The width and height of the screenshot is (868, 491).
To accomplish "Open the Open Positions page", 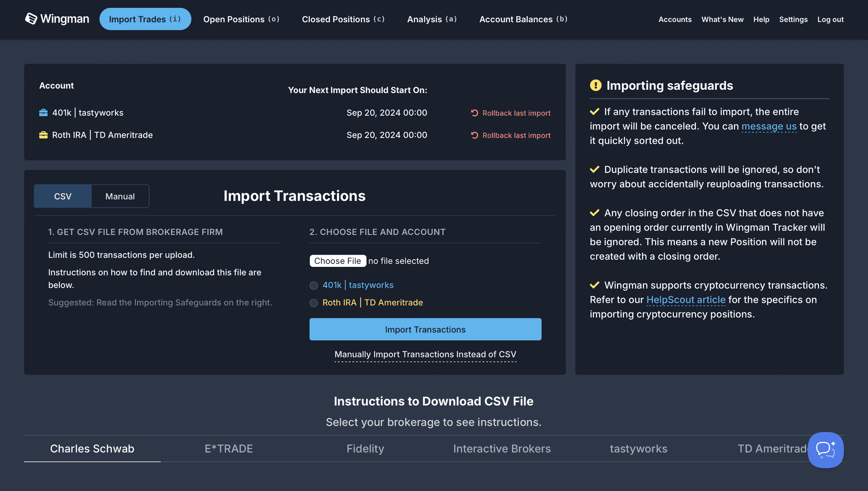I will (241, 19).
